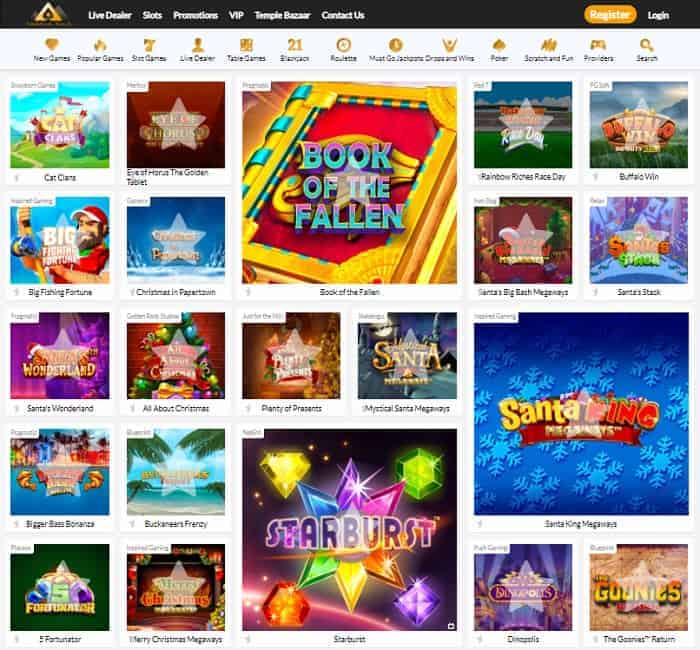
Task: Click the 'Starburst' title text
Action: click(350, 639)
